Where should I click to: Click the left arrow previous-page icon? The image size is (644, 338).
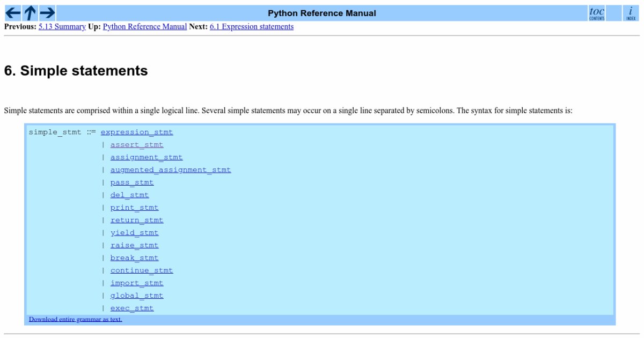tap(13, 13)
